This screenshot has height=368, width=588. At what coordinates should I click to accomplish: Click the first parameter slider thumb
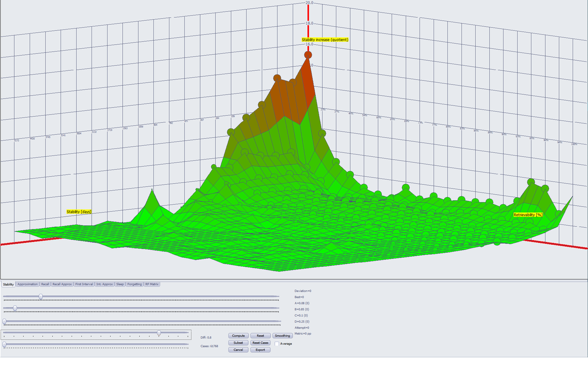41,297
